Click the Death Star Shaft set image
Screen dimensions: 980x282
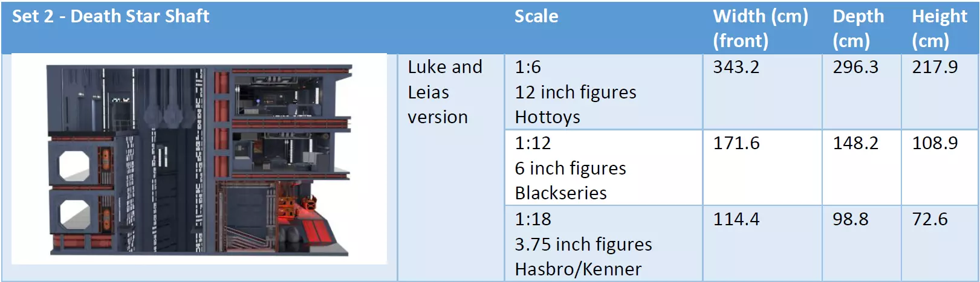click(x=199, y=159)
